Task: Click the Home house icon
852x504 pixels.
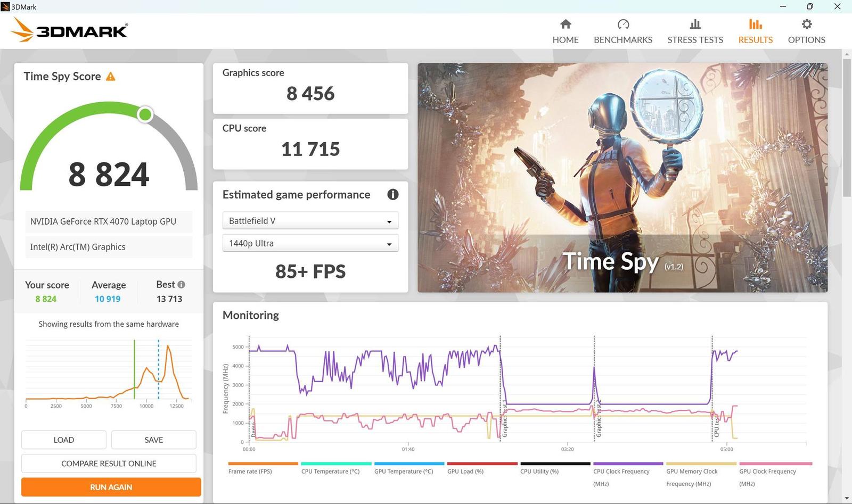Action: [565, 24]
